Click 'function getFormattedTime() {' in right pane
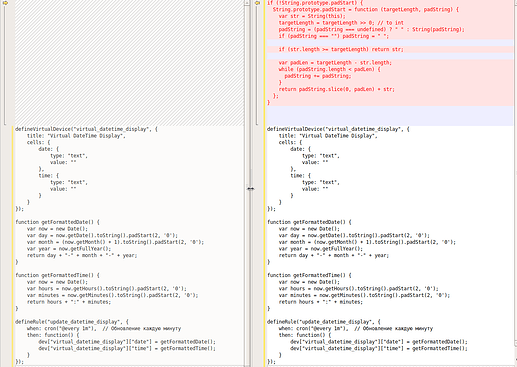This screenshot has height=367, width=517. [x=309, y=275]
